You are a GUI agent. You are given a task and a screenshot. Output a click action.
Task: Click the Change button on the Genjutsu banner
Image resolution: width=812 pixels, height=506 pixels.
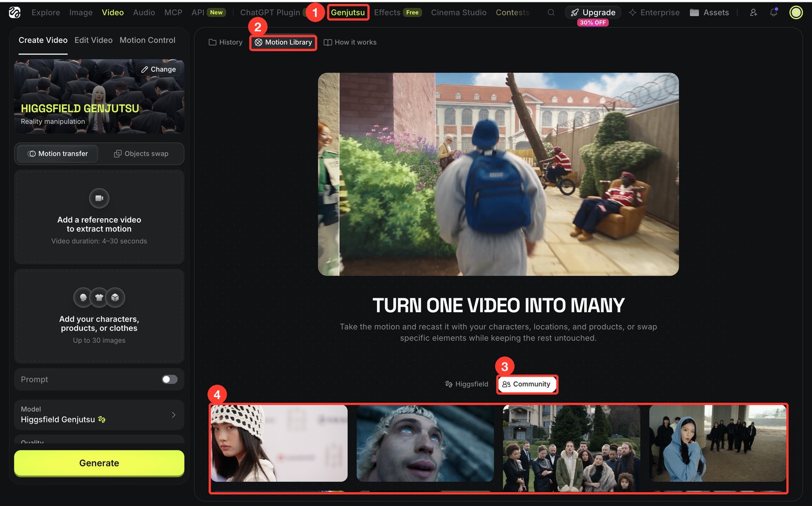[x=158, y=69]
